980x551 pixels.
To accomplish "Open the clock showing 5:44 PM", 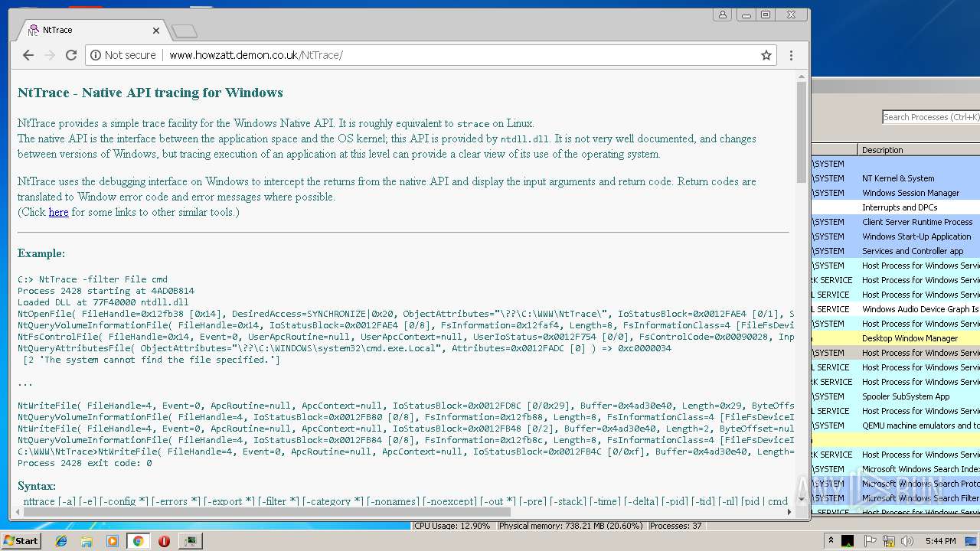I will point(940,541).
